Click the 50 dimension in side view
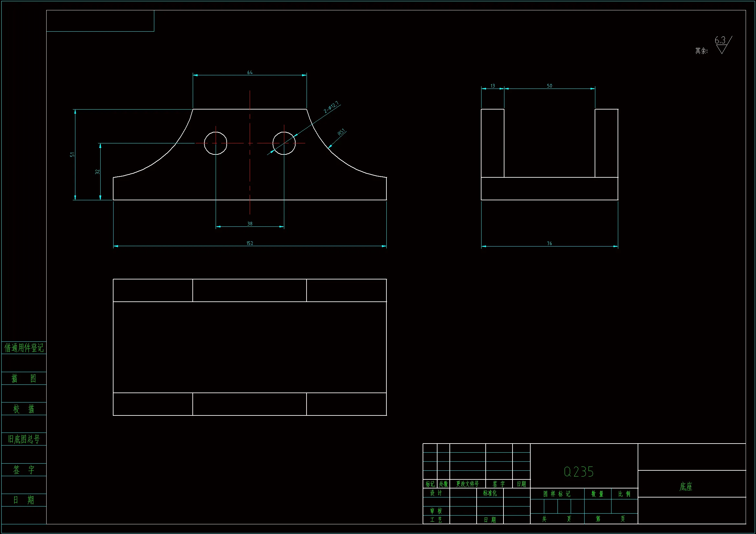Viewport: 756px width, 534px height. [550, 86]
